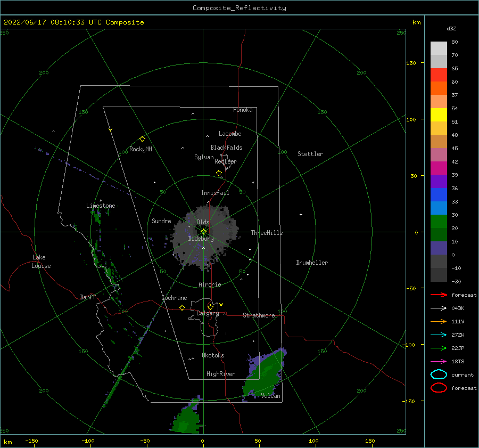The image size is (479, 448).
Task: Click the cyan current ellipse legend icon
Action: [439, 374]
